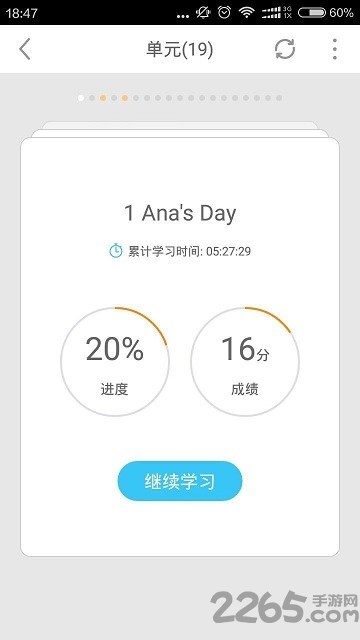360x640 pixels.
Task: Tap the 1 Ana's Day unit title
Action: (180, 213)
